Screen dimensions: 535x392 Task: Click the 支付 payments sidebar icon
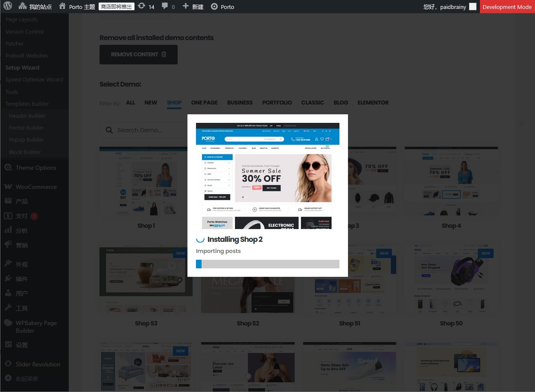pos(8,216)
